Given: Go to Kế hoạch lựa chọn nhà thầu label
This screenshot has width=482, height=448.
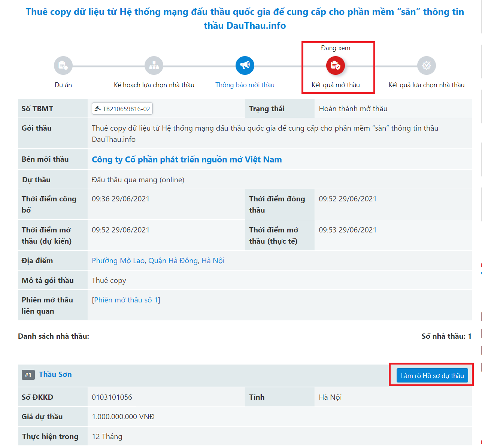Looking at the screenshot, I should pos(154,85).
